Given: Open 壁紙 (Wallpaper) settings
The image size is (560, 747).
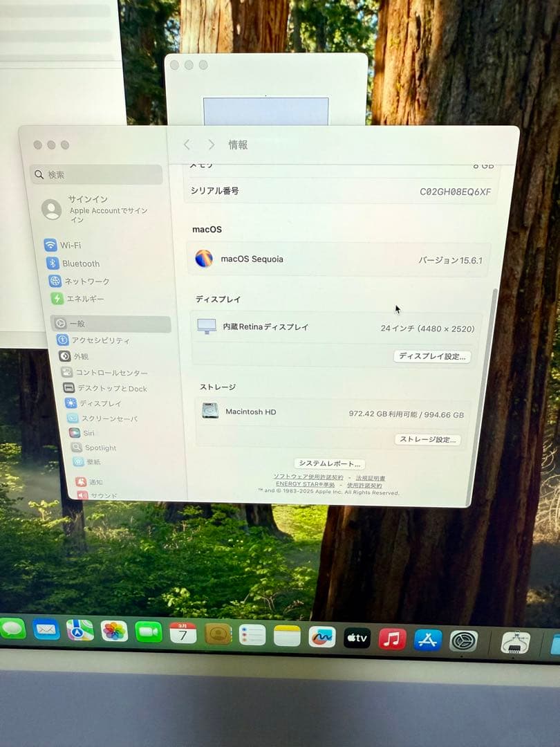Looking at the screenshot, I should (86, 461).
